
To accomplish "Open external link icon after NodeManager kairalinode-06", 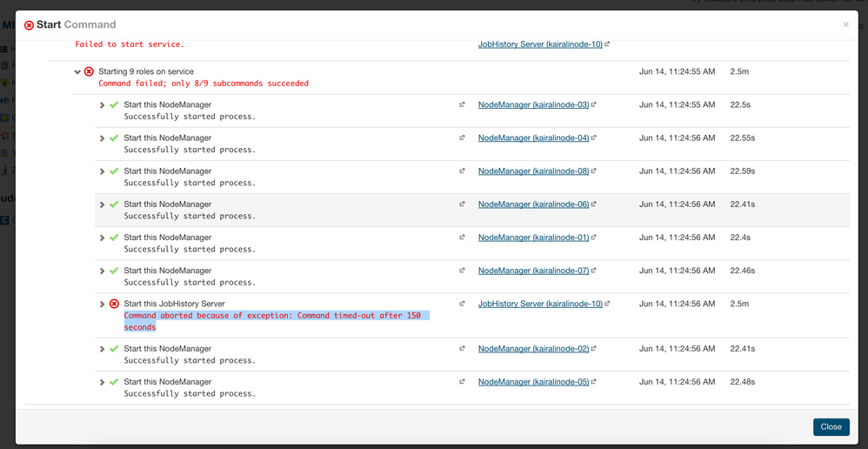I will pyautogui.click(x=594, y=204).
